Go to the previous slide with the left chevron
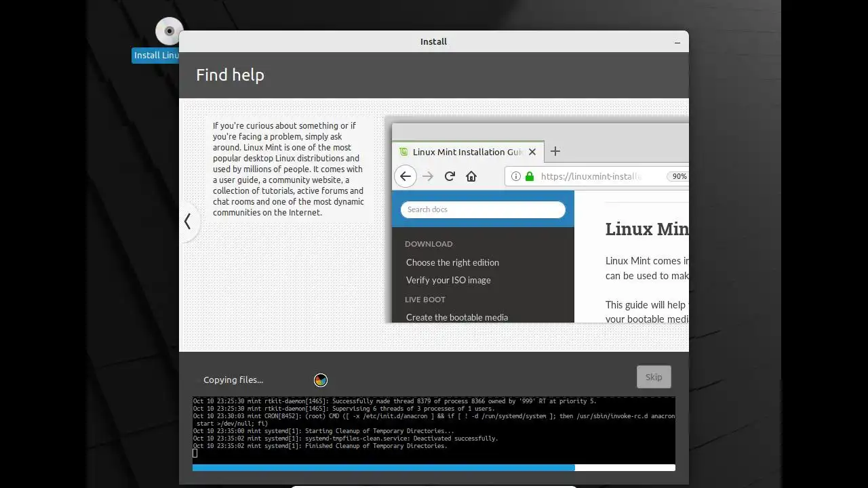This screenshot has width=868, height=488. (x=188, y=222)
